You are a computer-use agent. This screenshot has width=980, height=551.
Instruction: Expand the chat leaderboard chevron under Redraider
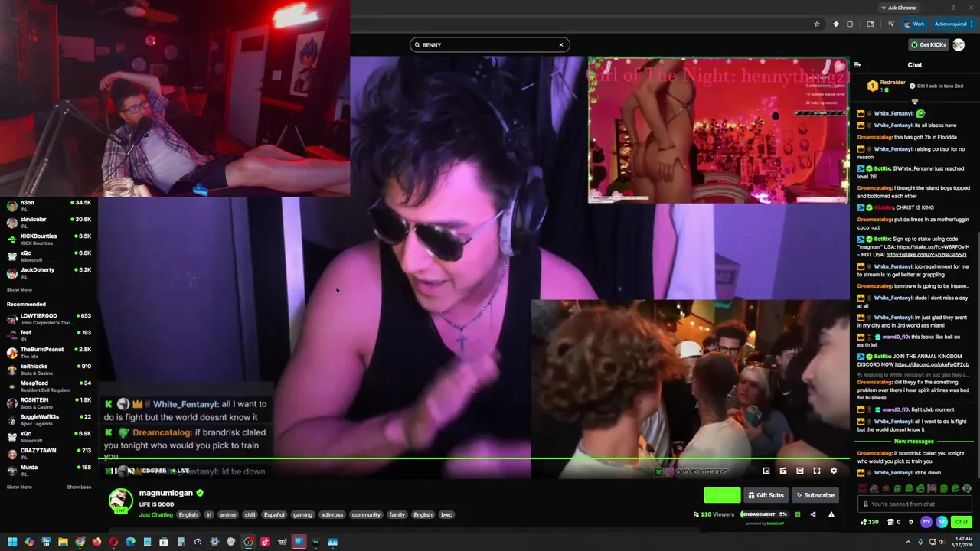click(x=914, y=102)
